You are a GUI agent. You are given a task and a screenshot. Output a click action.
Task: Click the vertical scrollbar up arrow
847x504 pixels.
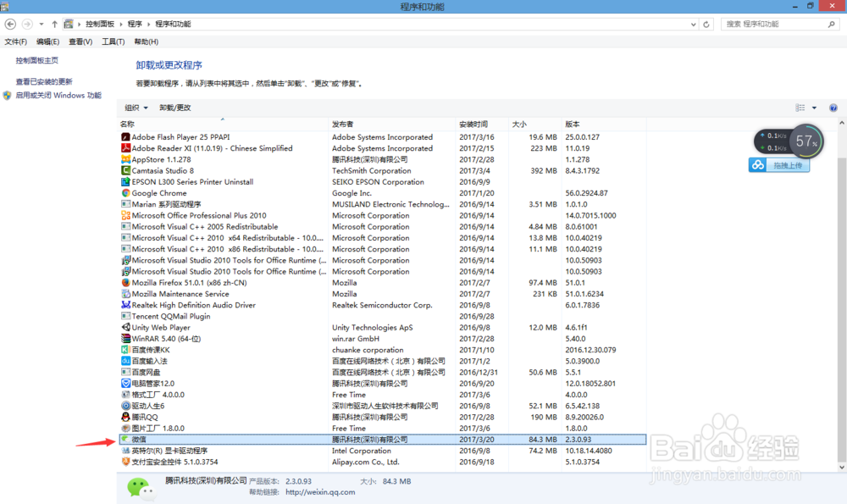842,124
